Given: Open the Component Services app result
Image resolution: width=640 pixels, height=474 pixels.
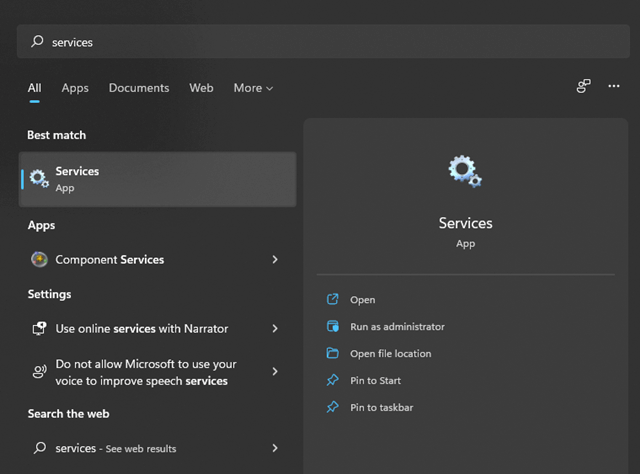Looking at the screenshot, I should click(x=158, y=259).
